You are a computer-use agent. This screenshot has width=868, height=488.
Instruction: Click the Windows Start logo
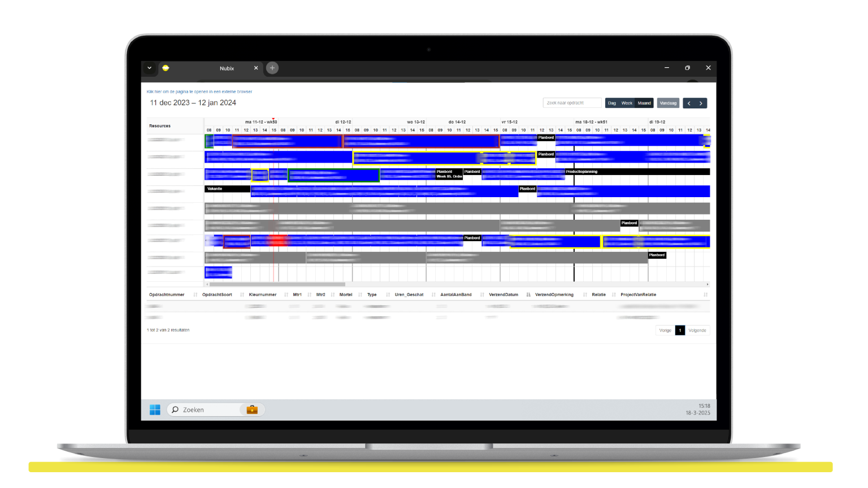pos(155,409)
